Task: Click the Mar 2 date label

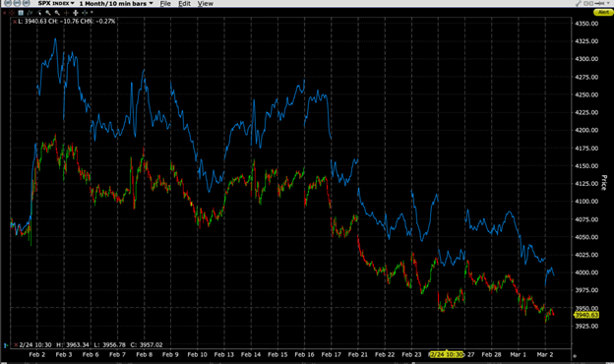Action: (545, 354)
